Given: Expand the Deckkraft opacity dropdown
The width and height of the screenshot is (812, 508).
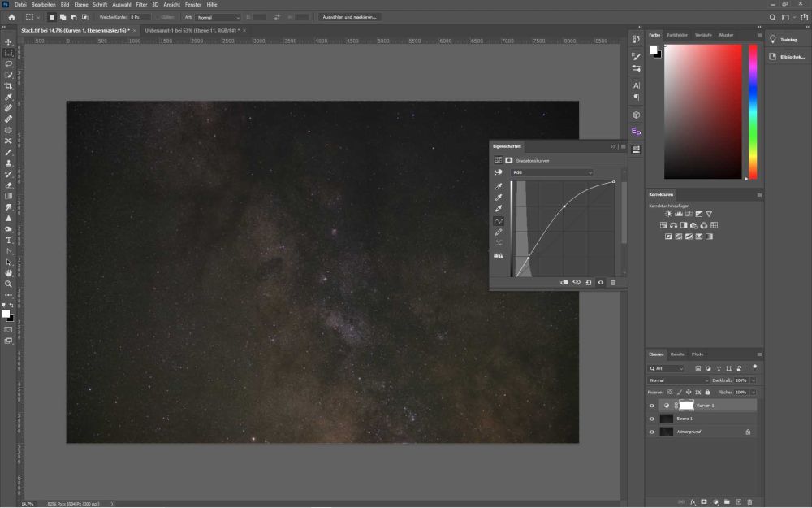Looking at the screenshot, I should pyautogui.click(x=752, y=380).
